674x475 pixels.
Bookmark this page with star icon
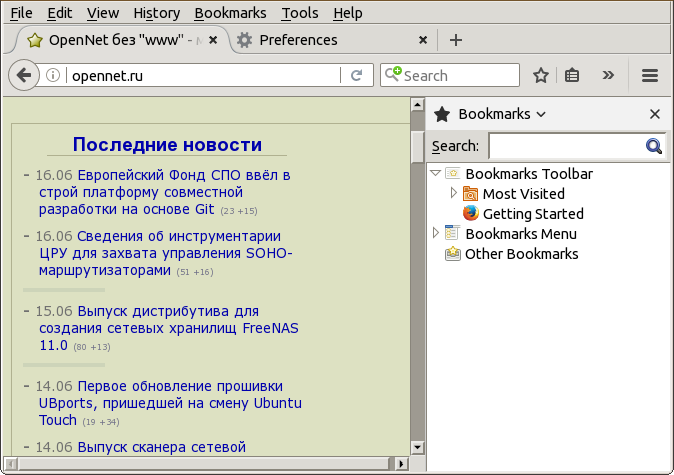[x=540, y=76]
